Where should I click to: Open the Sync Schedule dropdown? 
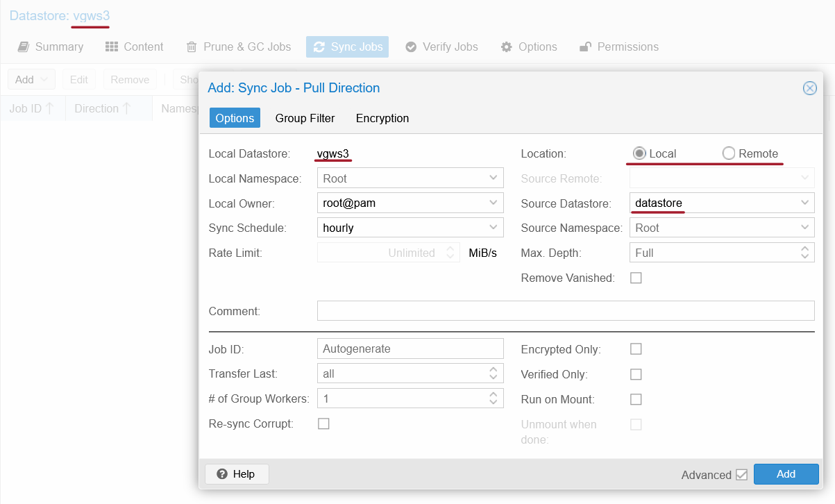point(494,228)
